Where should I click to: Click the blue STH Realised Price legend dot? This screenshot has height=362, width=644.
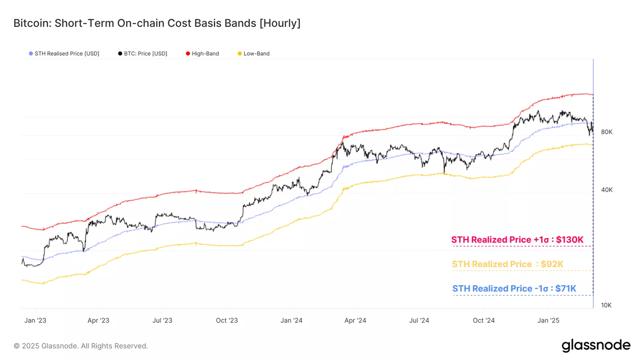click(x=31, y=53)
